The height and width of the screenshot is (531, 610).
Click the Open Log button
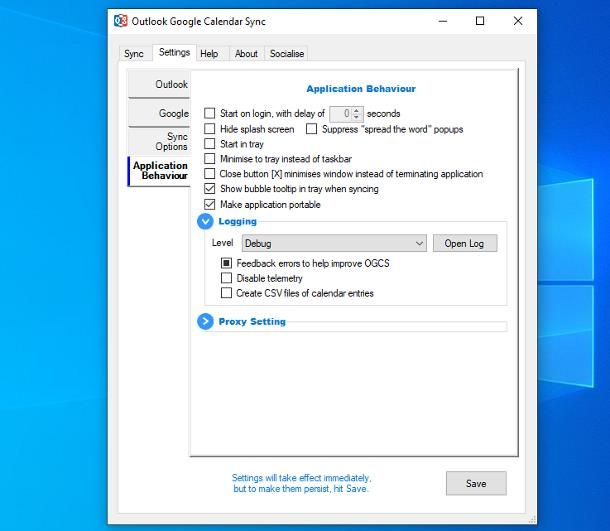point(465,243)
